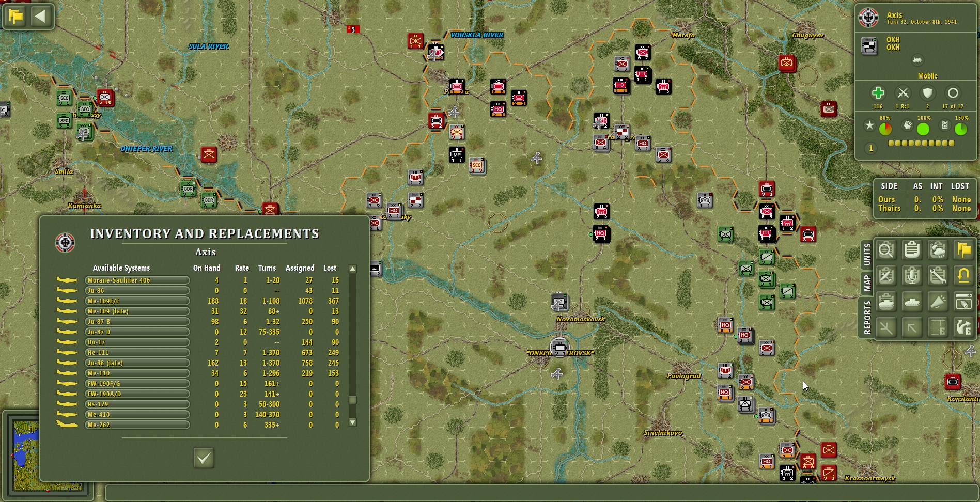Image resolution: width=980 pixels, height=502 pixels.
Task: Click the forked arrows 'E' icon
Action: tap(963, 328)
